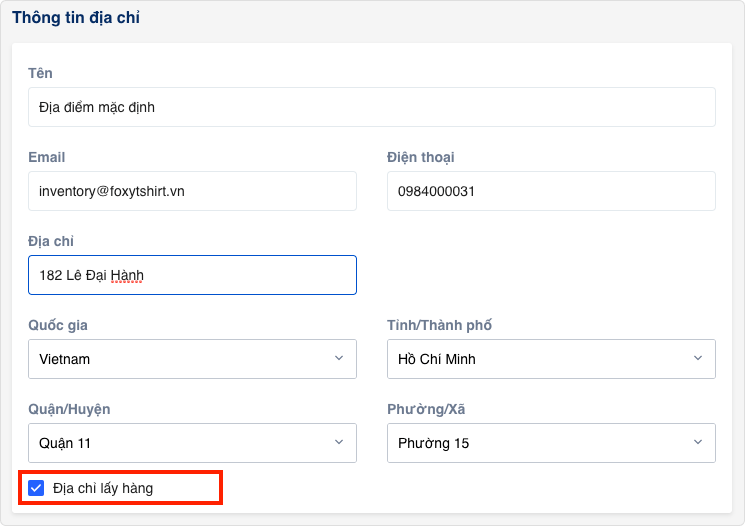Image resolution: width=745 pixels, height=526 pixels.
Task: Select the Phường 15 ward combo box
Action: 540,443
